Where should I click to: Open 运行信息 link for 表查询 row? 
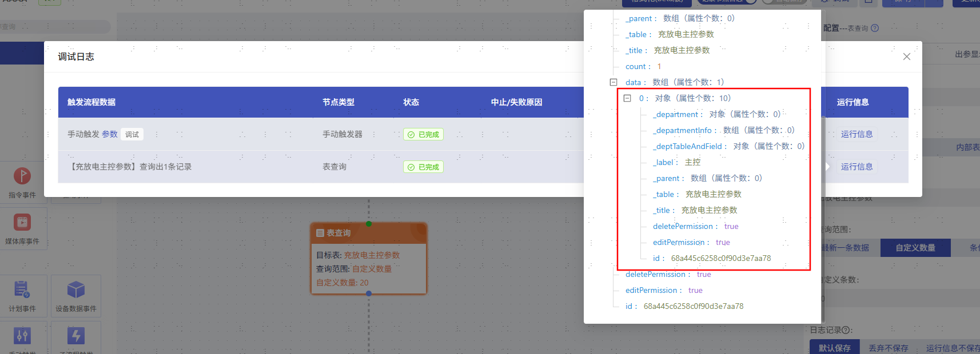(x=856, y=167)
